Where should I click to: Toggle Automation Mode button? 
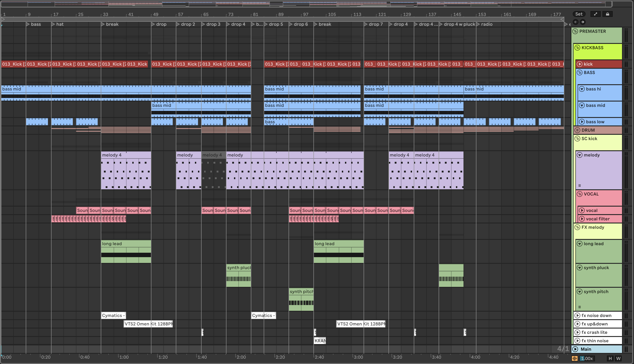(595, 14)
